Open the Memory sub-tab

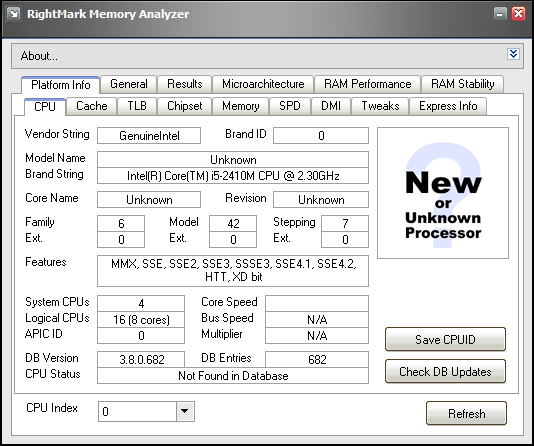pos(241,106)
